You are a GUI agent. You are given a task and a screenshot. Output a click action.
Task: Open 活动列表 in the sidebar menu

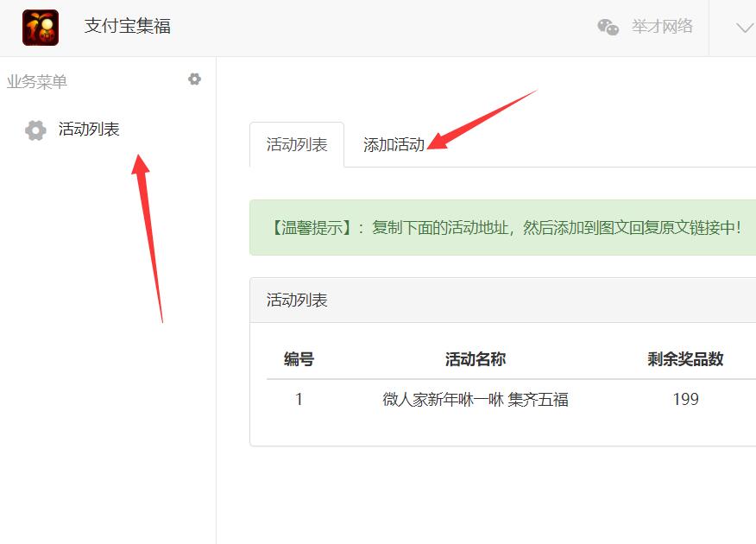pyautogui.click(x=89, y=130)
